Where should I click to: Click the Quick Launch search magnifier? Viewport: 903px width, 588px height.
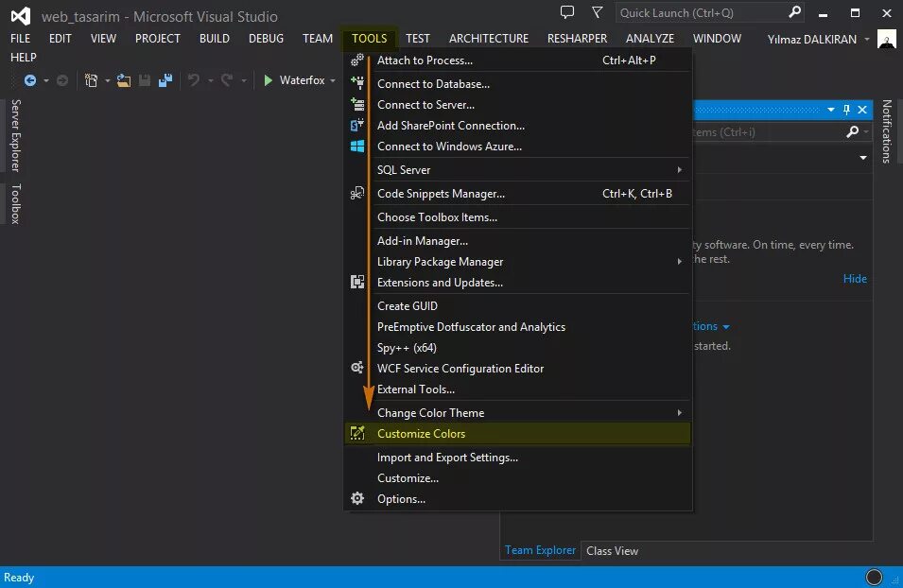click(x=794, y=12)
